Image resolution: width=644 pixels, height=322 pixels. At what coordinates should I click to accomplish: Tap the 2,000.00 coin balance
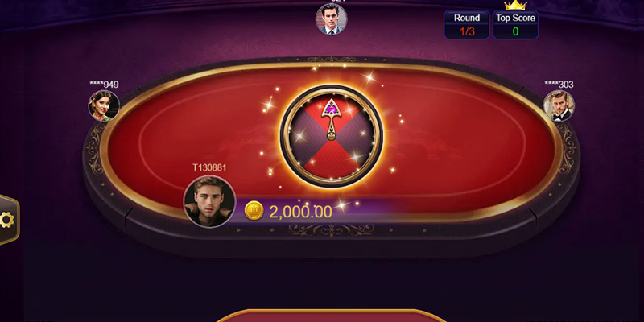coord(300,212)
